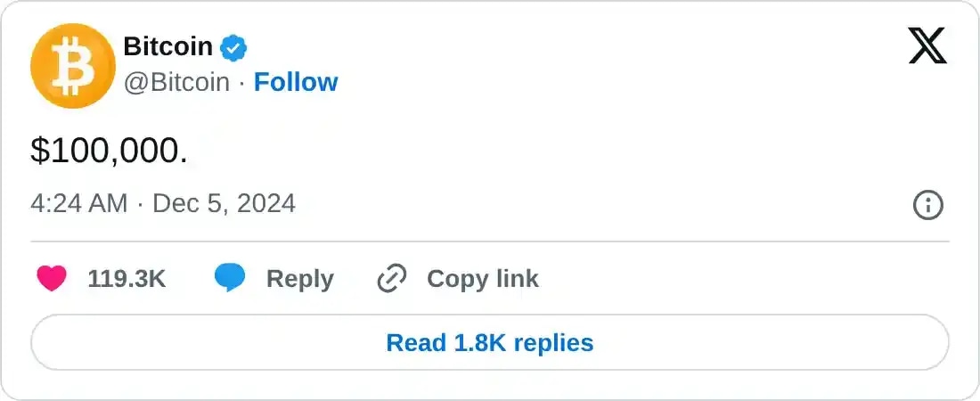The width and height of the screenshot is (980, 401).
Task: Open the Twitter info circle icon
Action: (x=928, y=206)
